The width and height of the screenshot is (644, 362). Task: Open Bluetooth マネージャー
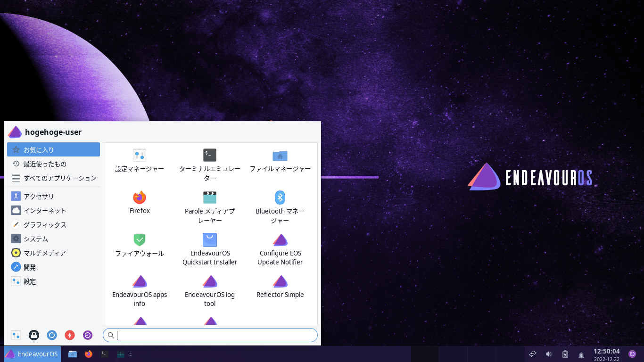(x=280, y=207)
